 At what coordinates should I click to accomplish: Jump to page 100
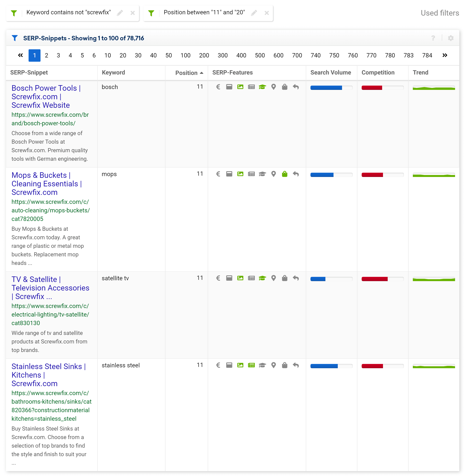(x=186, y=55)
